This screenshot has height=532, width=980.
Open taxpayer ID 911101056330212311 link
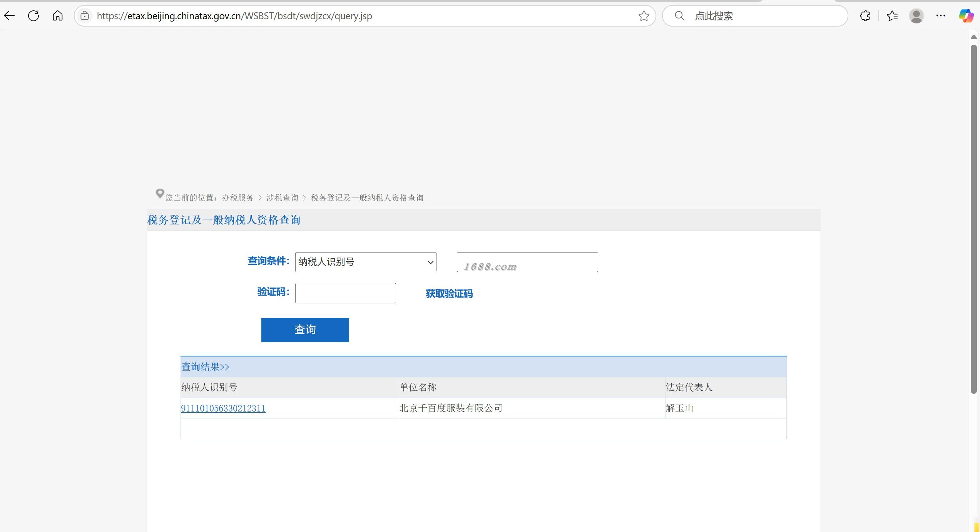223,408
